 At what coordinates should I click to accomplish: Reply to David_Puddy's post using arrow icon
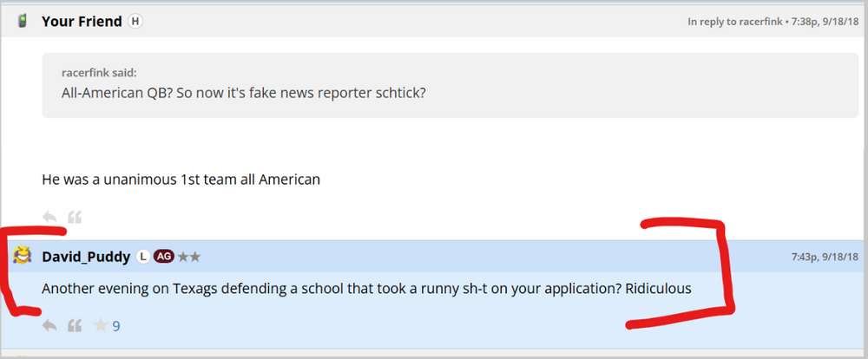pyautogui.click(x=50, y=326)
